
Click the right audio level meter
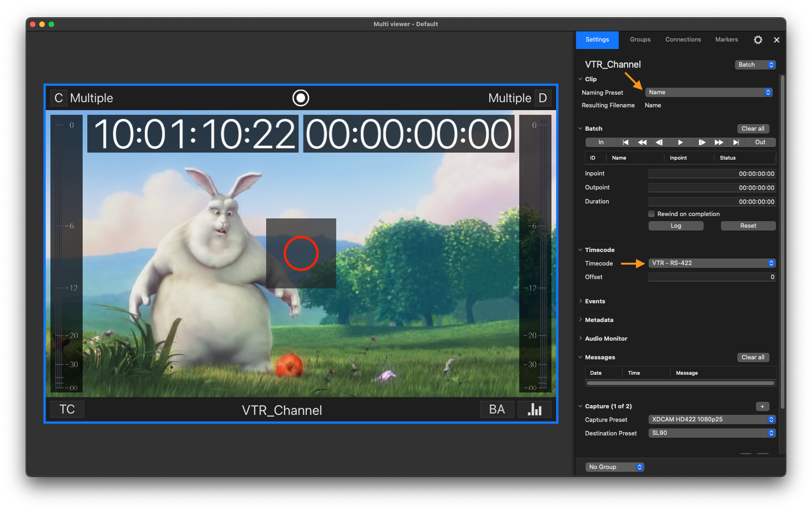535,253
